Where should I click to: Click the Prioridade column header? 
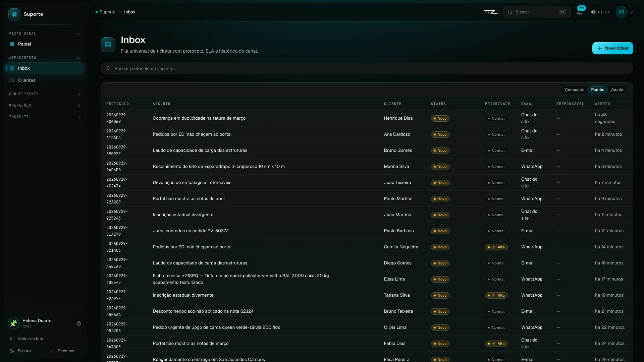(497, 104)
